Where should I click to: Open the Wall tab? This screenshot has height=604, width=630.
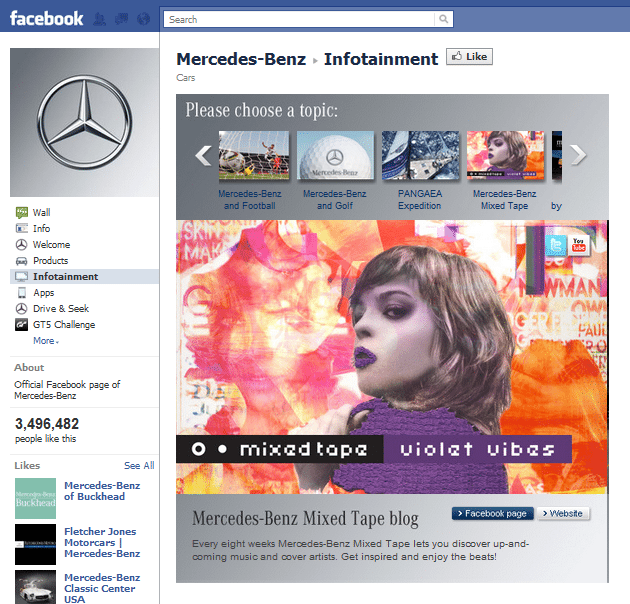point(41,212)
